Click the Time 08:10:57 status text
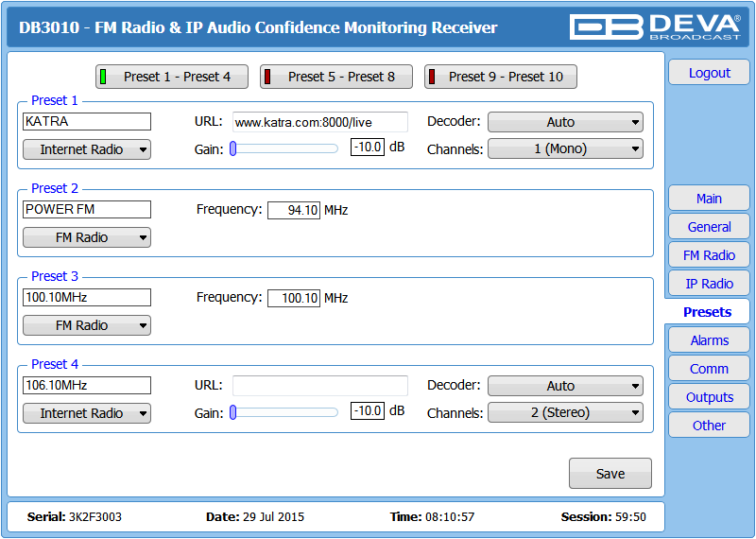756x539 pixels. [x=433, y=517]
